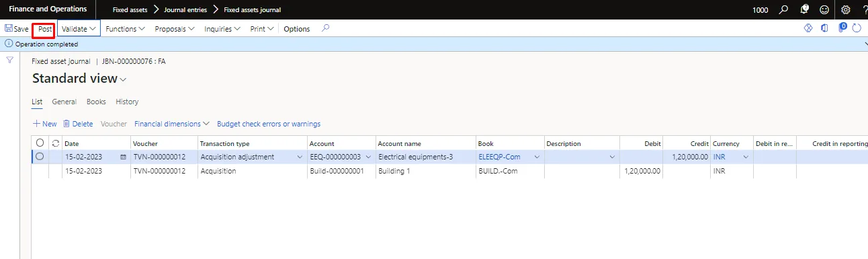This screenshot has height=259, width=868.
Task: Open in Office icon
Action: (825, 28)
